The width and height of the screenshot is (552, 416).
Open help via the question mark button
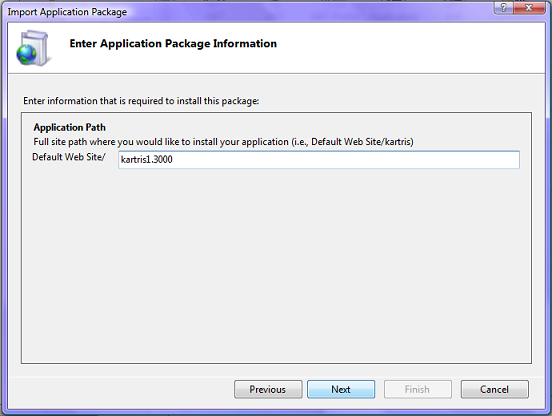pos(503,7)
